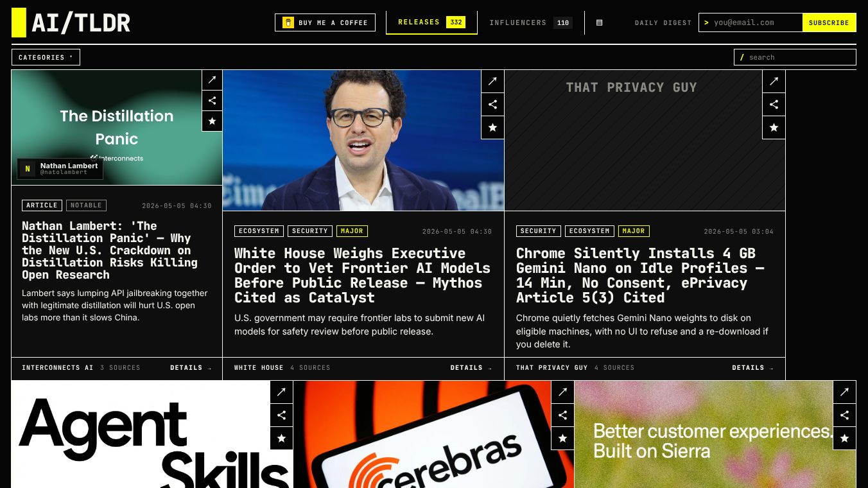This screenshot has height=488, width=868.
Task: Share the Sierra card
Action: click(x=844, y=415)
